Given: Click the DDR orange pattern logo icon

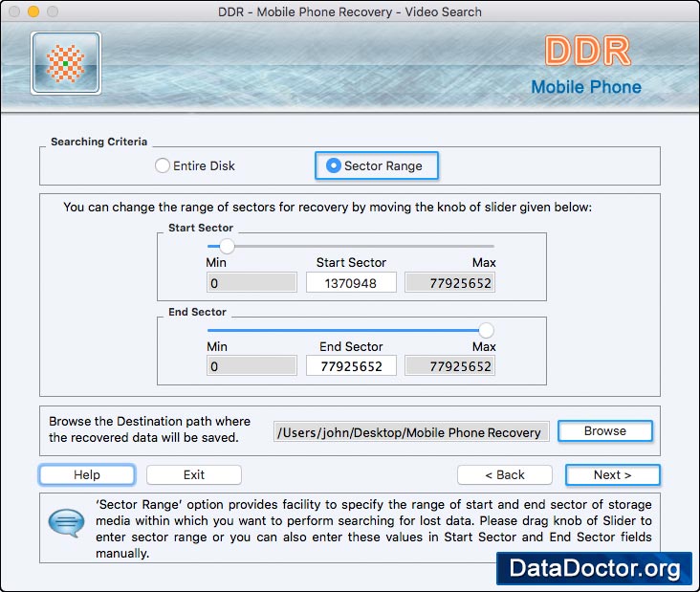Looking at the screenshot, I should (x=66, y=63).
